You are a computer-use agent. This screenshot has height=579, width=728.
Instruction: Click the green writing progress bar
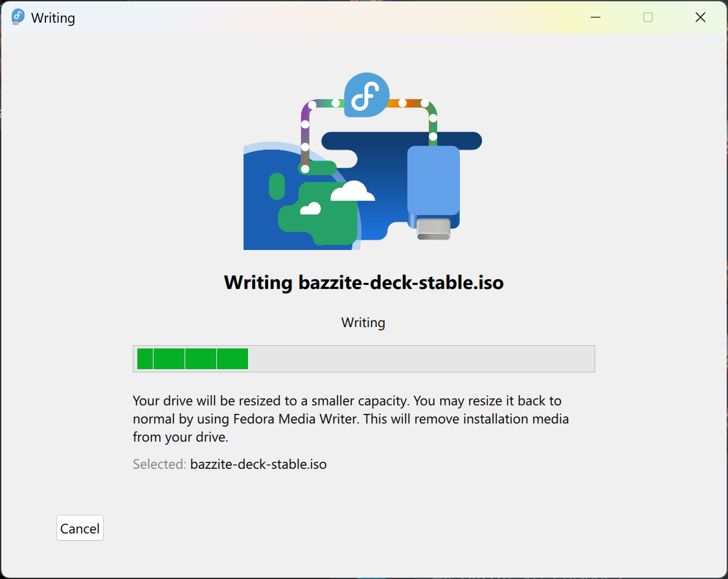pos(363,358)
